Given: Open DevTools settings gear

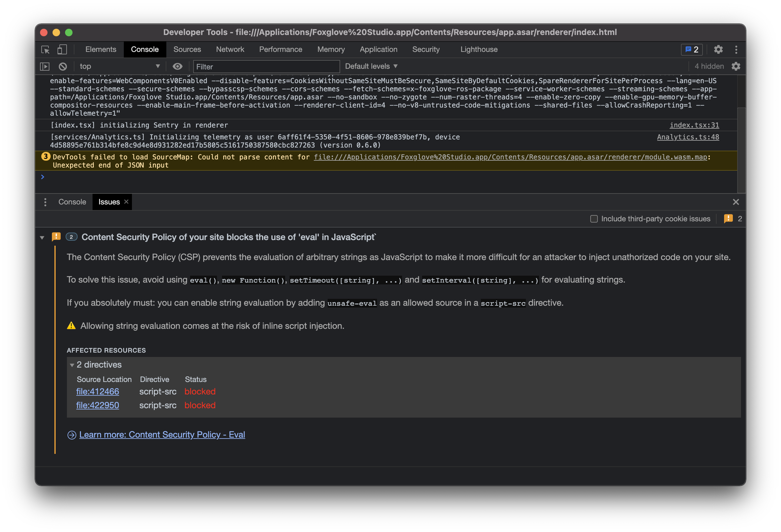Looking at the screenshot, I should [x=718, y=49].
